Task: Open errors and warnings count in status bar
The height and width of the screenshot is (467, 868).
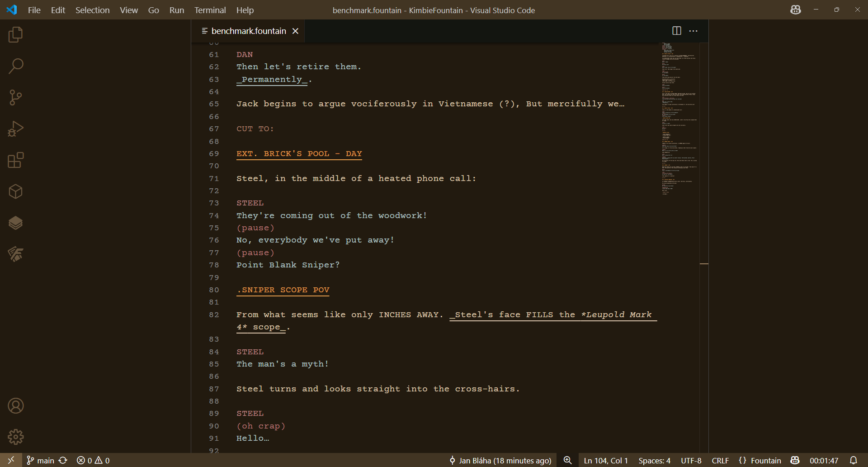Action: [93, 460]
